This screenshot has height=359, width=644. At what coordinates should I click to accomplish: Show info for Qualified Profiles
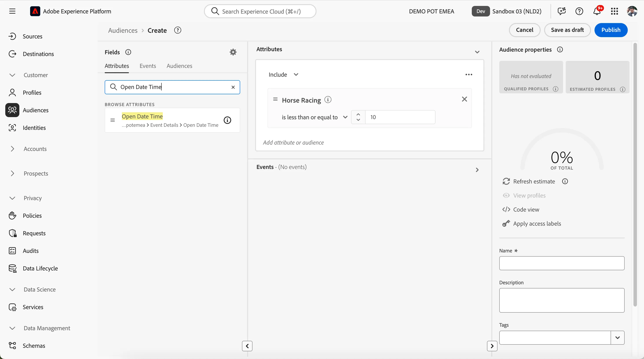(x=556, y=89)
